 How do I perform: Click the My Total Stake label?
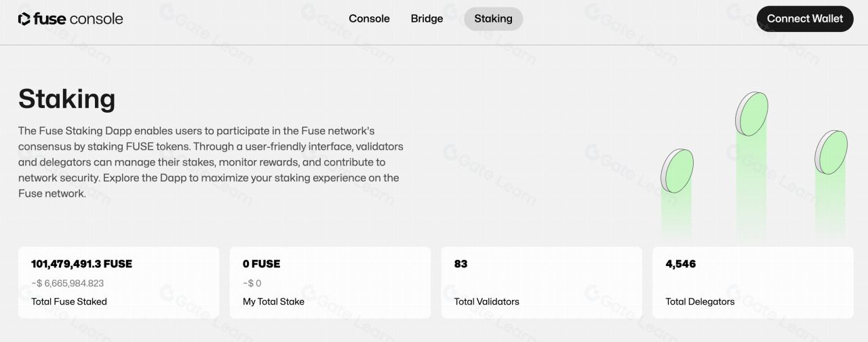point(273,301)
